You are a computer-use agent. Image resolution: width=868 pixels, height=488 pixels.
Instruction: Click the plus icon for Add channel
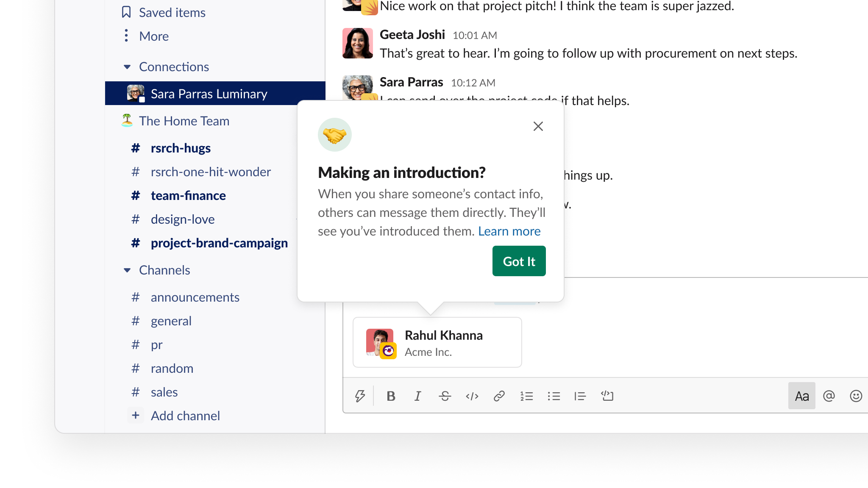pos(136,416)
